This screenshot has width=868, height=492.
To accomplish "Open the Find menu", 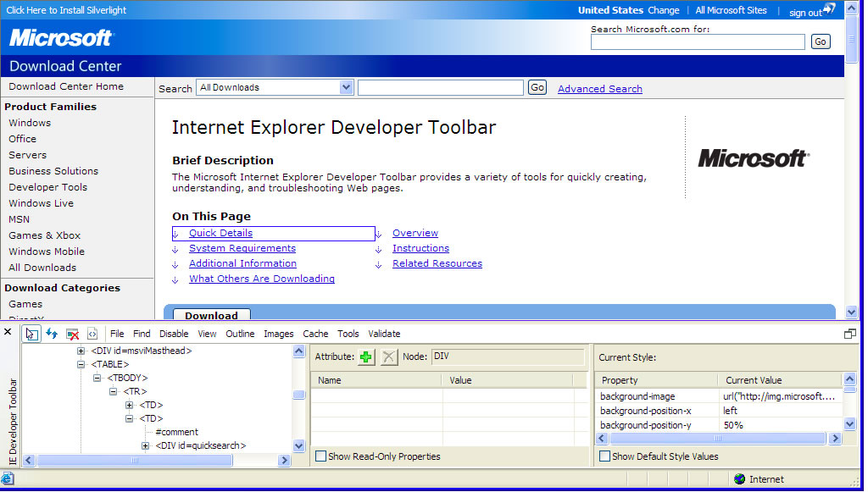I will 142,334.
